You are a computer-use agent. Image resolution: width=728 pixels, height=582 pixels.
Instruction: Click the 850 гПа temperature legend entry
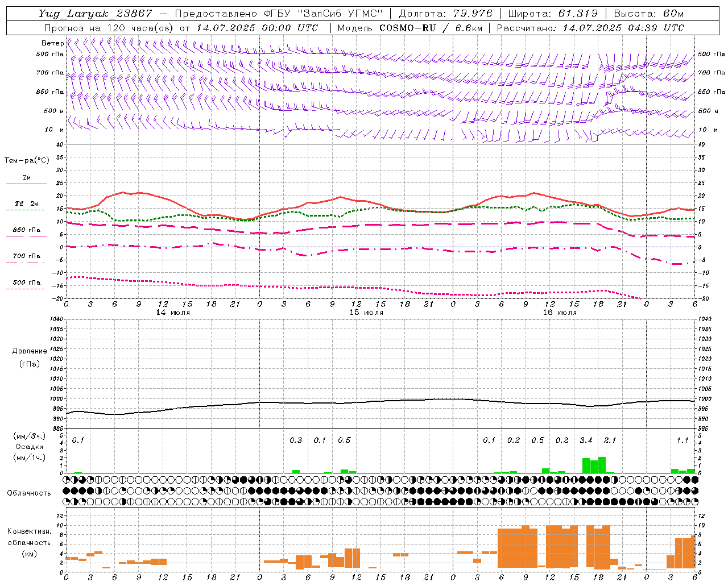tap(27, 230)
